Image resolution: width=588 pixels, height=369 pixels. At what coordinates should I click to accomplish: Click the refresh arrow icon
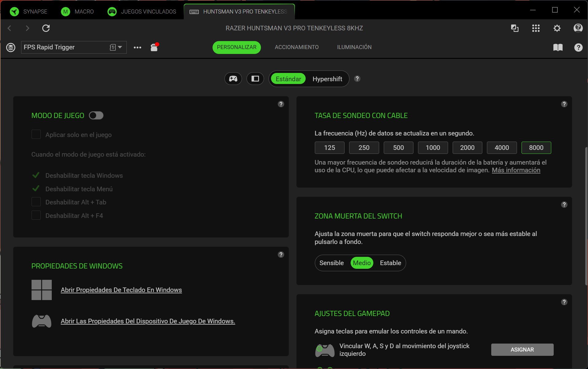point(46,28)
